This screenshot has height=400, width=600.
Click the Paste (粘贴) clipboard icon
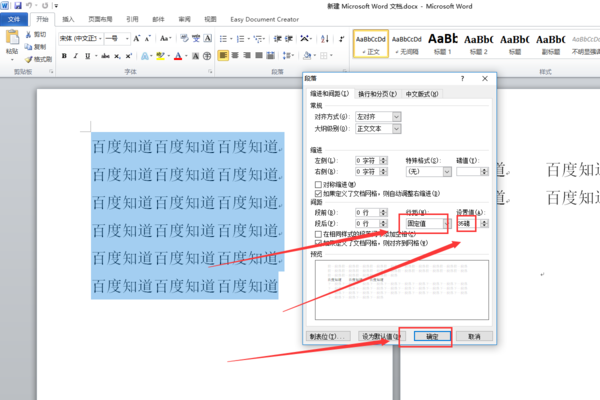[x=12, y=38]
